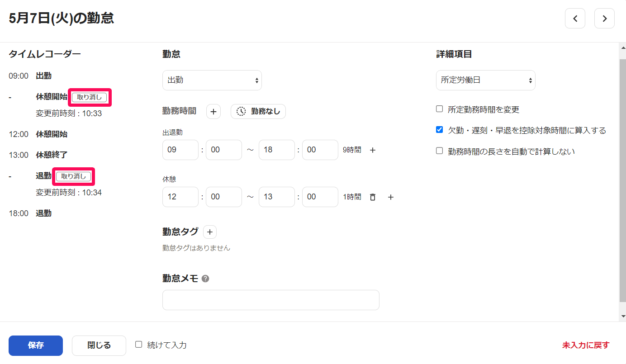Click the scrollbar down arrow
Screen dimensions: 626x364
click(x=622, y=316)
